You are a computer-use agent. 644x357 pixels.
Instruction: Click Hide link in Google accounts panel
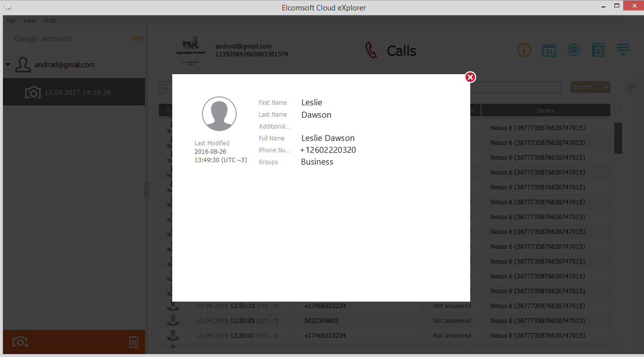[137, 38]
